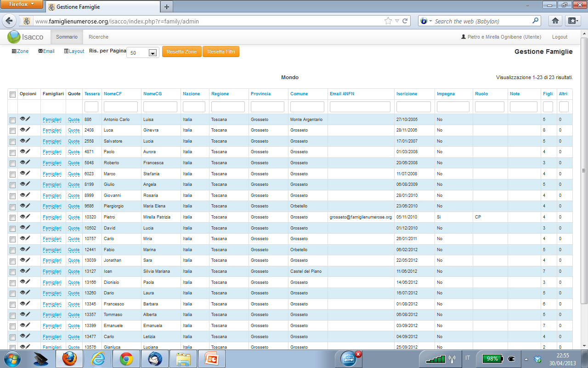Screen dimensions: 588x368
Task: Open Famigliari link for tessera 886
Action: pyautogui.click(x=52, y=120)
